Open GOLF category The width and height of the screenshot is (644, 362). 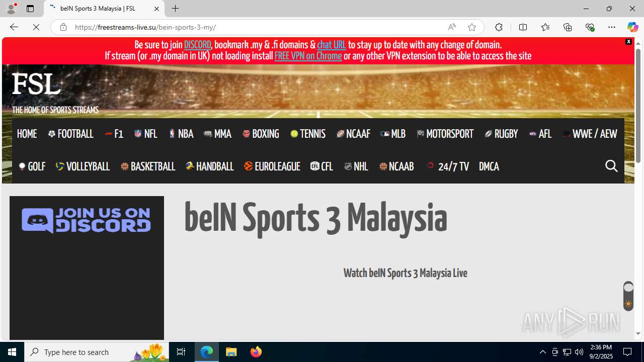pyautogui.click(x=32, y=166)
